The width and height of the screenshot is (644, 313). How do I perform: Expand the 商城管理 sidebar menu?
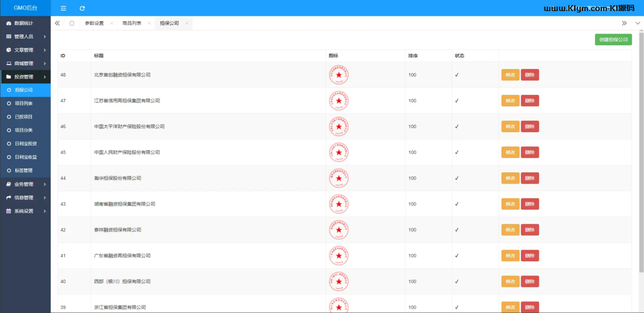[25, 63]
